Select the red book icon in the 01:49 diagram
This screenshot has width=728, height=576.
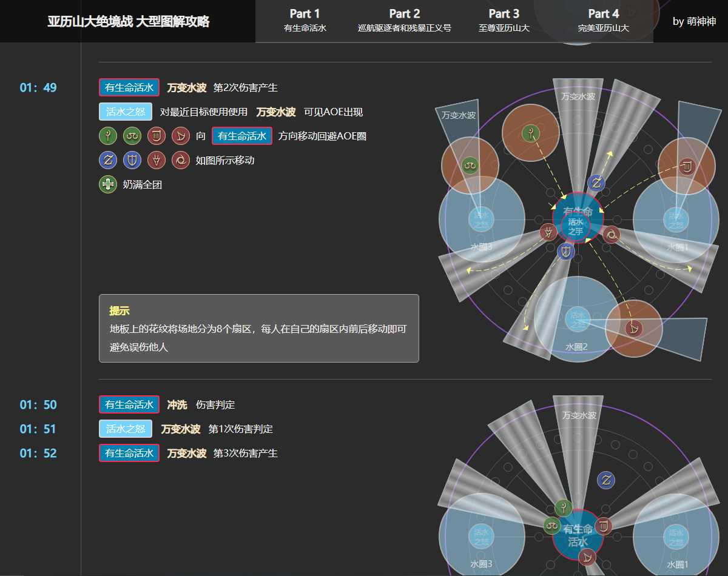(x=687, y=166)
